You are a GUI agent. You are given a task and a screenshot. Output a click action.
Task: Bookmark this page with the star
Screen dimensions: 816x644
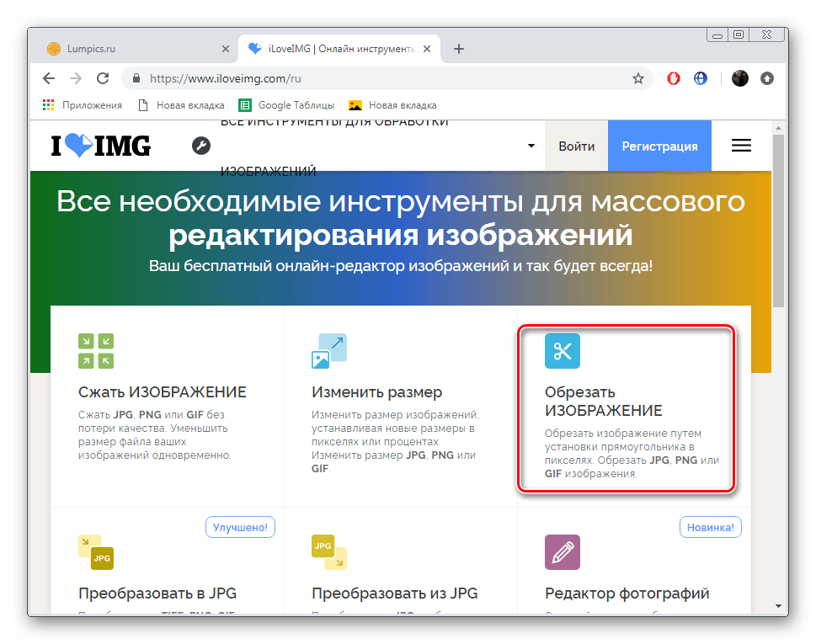click(638, 78)
